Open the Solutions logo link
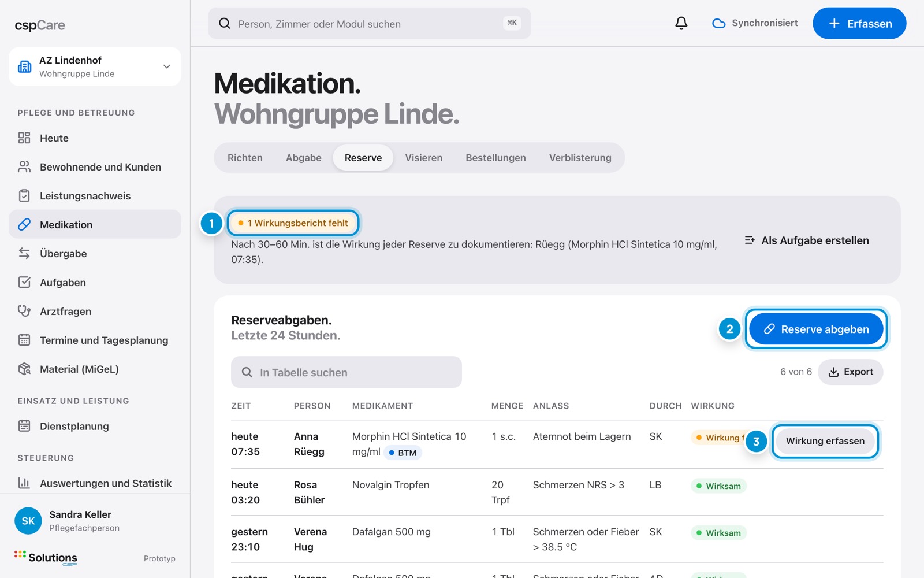The width and height of the screenshot is (924, 578). coord(46,558)
